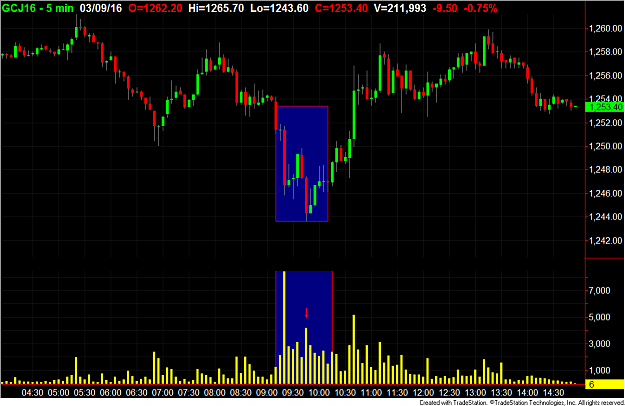Click the 11:00 time axis label
This screenshot has height=406, width=625.
tap(371, 393)
